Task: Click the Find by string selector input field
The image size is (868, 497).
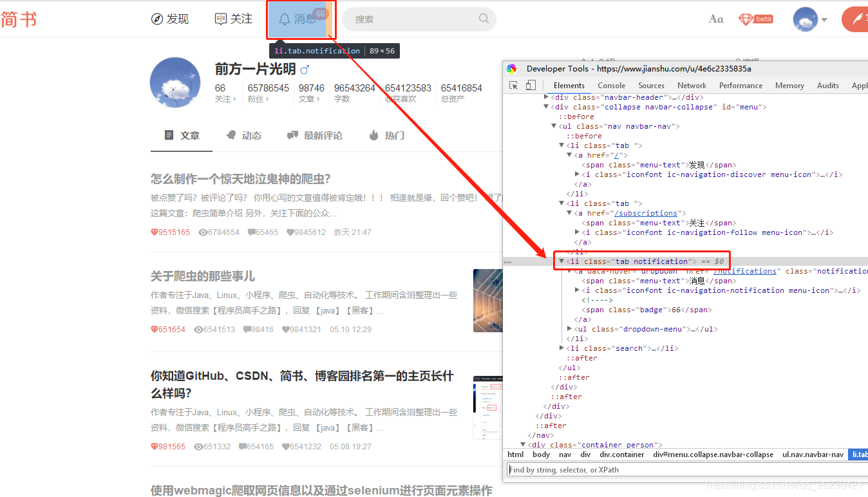Action: (644, 469)
